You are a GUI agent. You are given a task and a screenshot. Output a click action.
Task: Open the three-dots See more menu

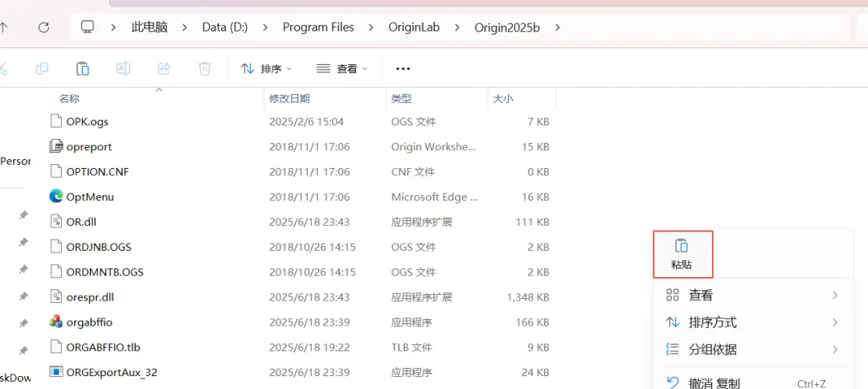[403, 68]
